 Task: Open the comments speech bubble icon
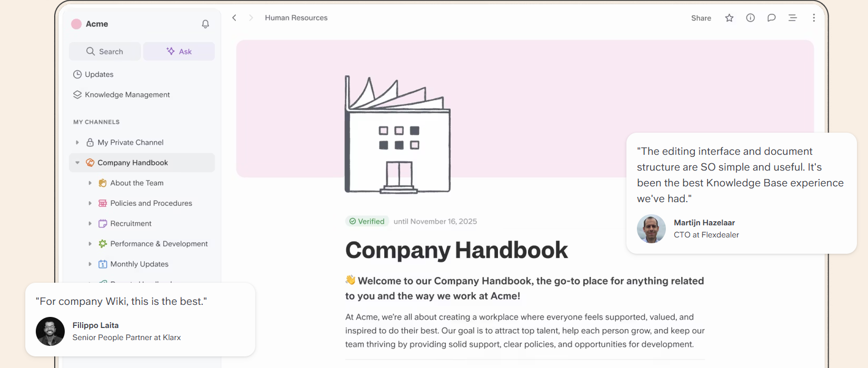point(771,18)
